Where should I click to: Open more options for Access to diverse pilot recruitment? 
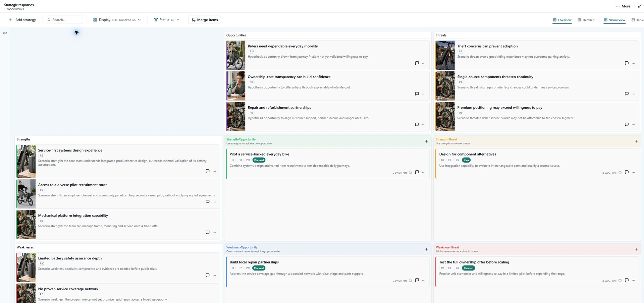point(214,202)
